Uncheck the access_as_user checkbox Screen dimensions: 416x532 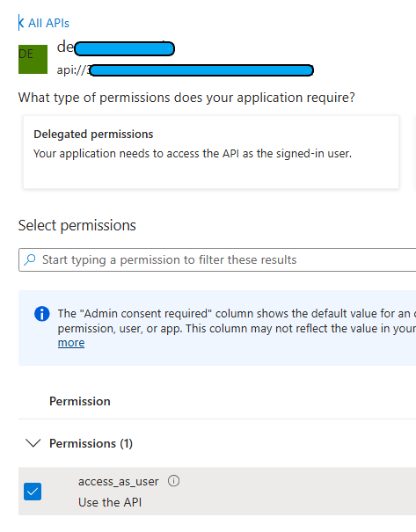pos(33,492)
